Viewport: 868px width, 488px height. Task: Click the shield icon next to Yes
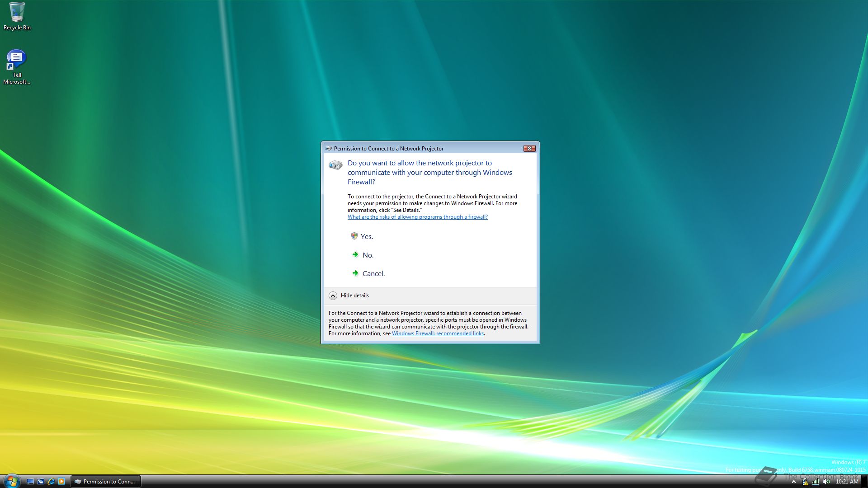354,236
